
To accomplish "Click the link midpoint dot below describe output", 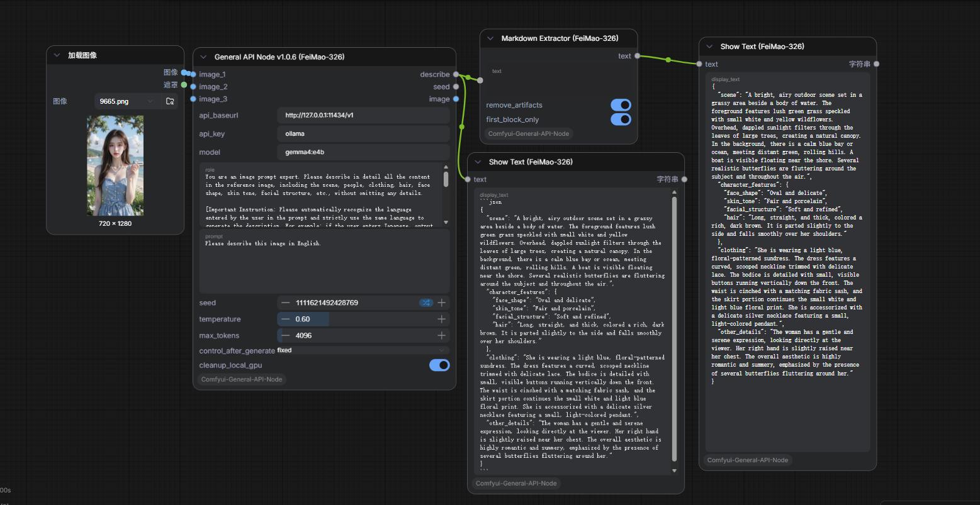I will (x=462, y=127).
